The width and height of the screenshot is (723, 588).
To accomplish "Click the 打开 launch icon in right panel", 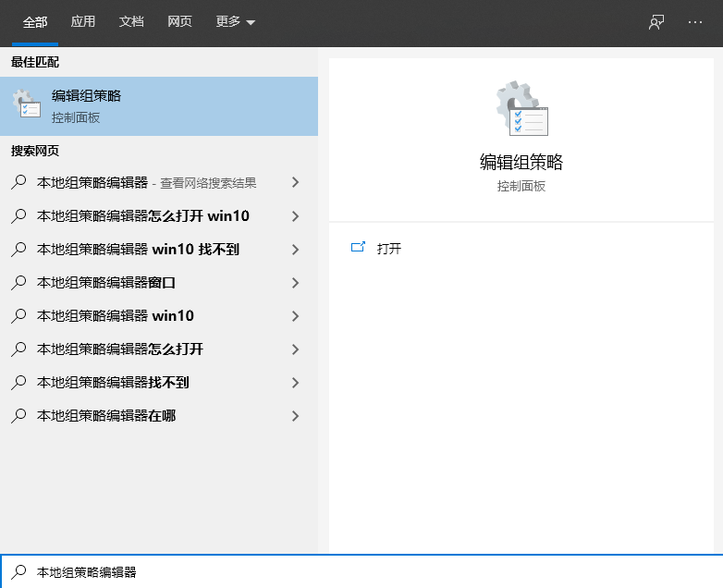I will 359,248.
